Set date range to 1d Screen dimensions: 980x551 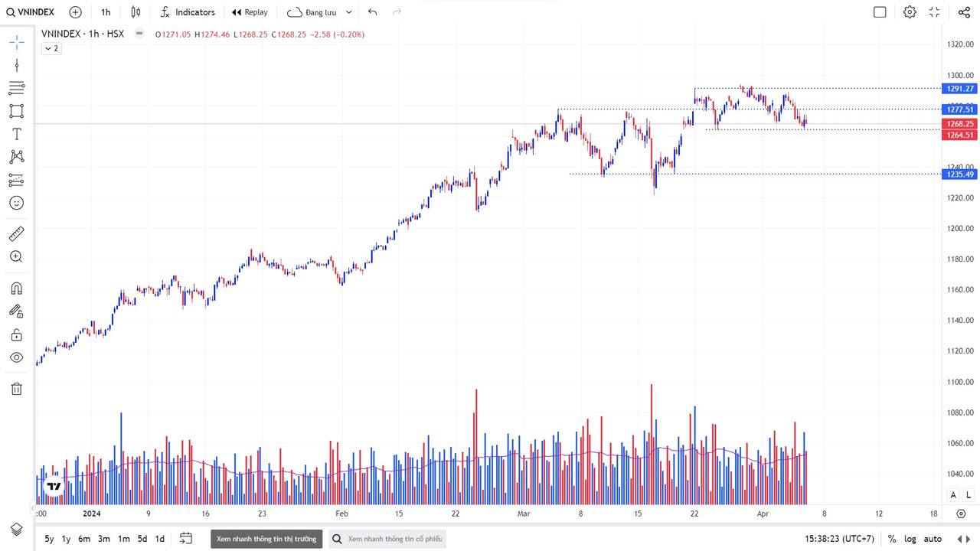click(x=160, y=539)
